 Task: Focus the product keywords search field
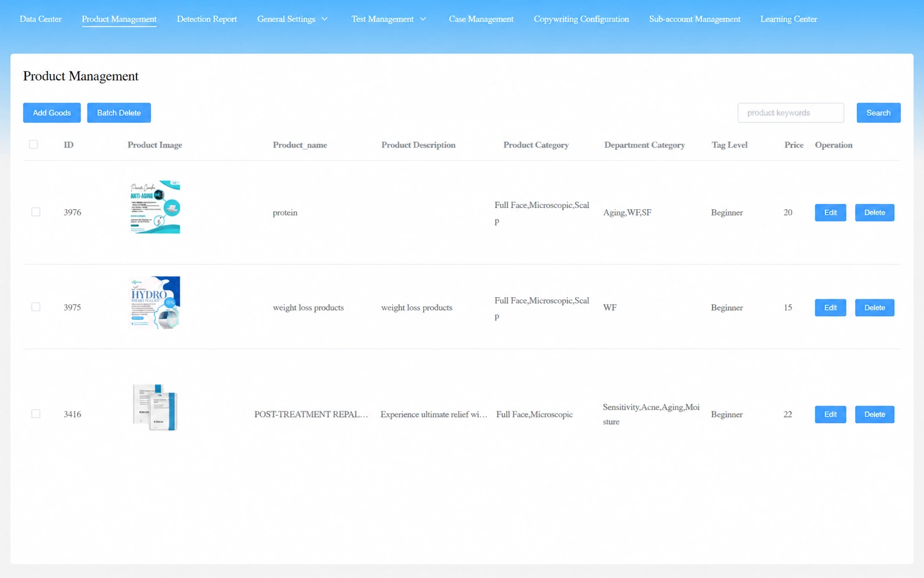coord(791,113)
